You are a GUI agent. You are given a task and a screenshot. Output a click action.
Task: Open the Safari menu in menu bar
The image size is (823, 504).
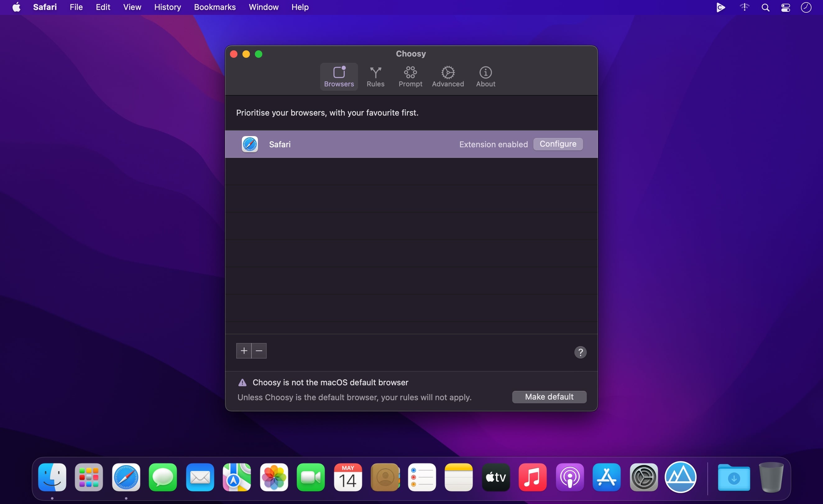[x=45, y=7]
